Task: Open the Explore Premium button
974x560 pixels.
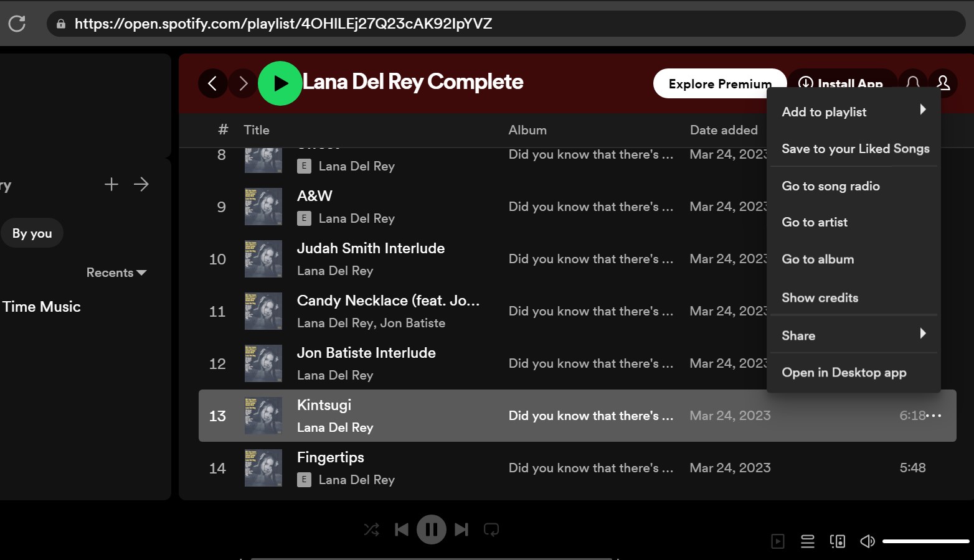Action: pyautogui.click(x=720, y=83)
